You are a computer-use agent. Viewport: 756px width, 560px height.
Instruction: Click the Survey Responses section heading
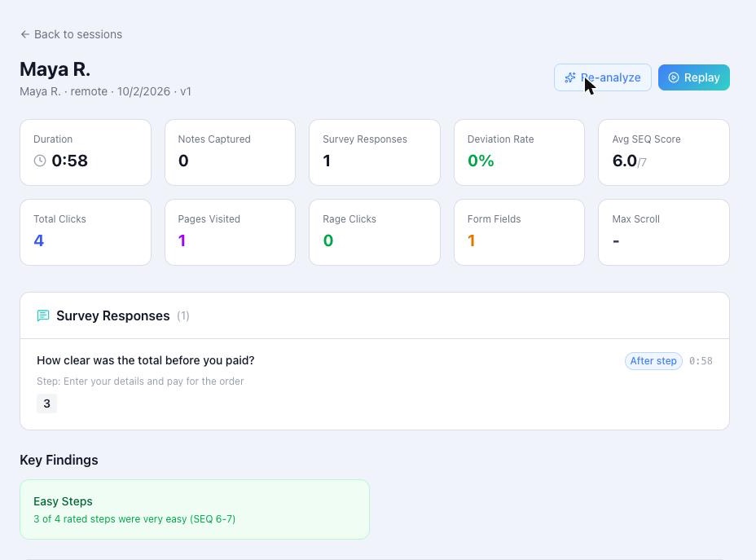pos(112,316)
